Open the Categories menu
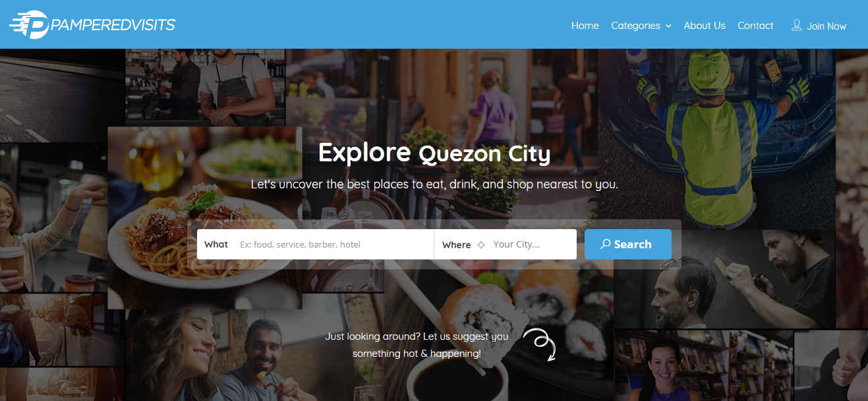This screenshot has height=401, width=868. [x=641, y=26]
